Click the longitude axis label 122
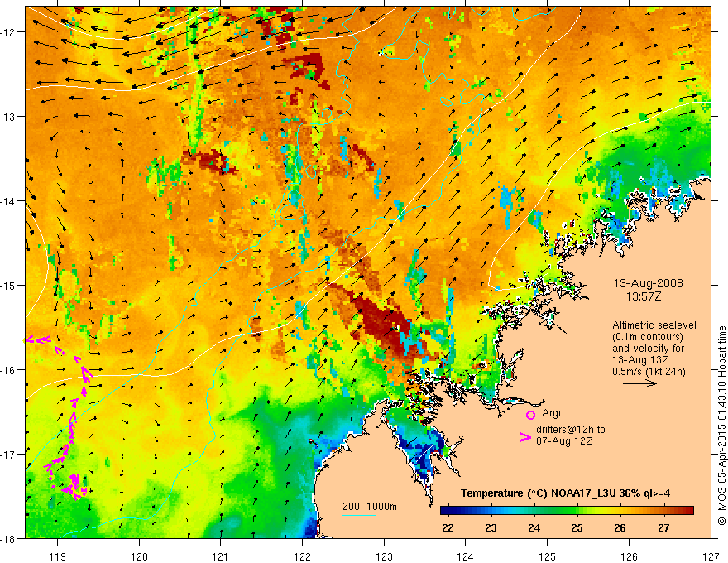728x563 pixels. (x=302, y=557)
